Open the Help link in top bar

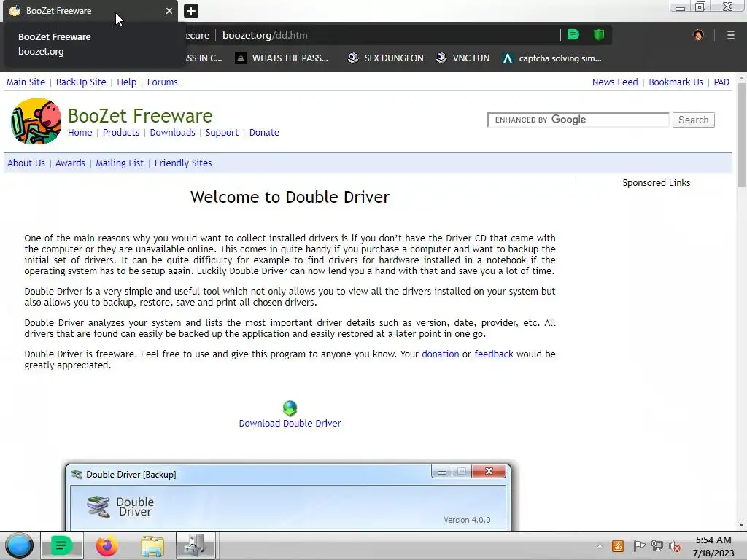(x=127, y=82)
